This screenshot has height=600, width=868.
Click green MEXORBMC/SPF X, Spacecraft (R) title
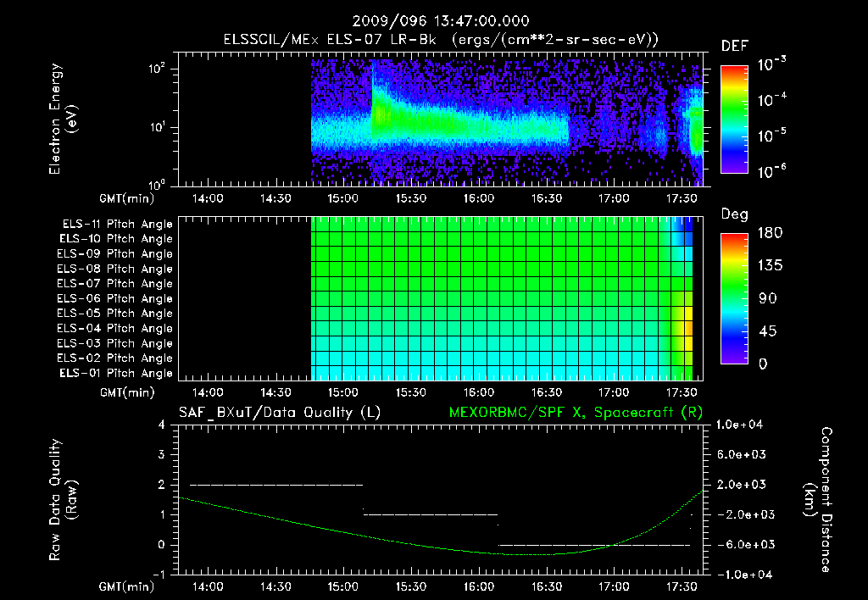click(x=576, y=413)
